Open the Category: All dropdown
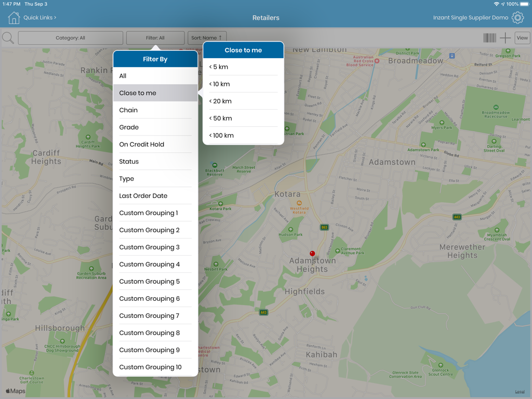The height and width of the screenshot is (399, 532). pos(70,37)
